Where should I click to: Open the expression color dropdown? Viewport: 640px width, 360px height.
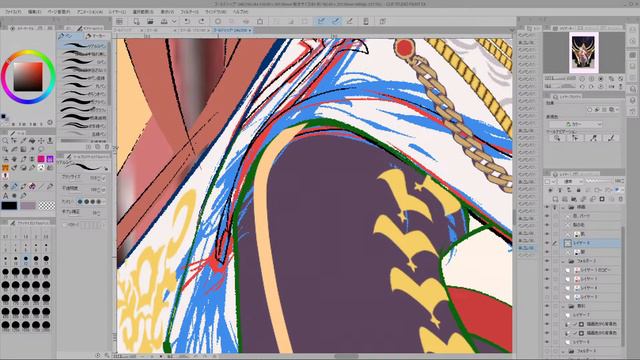pos(576,124)
